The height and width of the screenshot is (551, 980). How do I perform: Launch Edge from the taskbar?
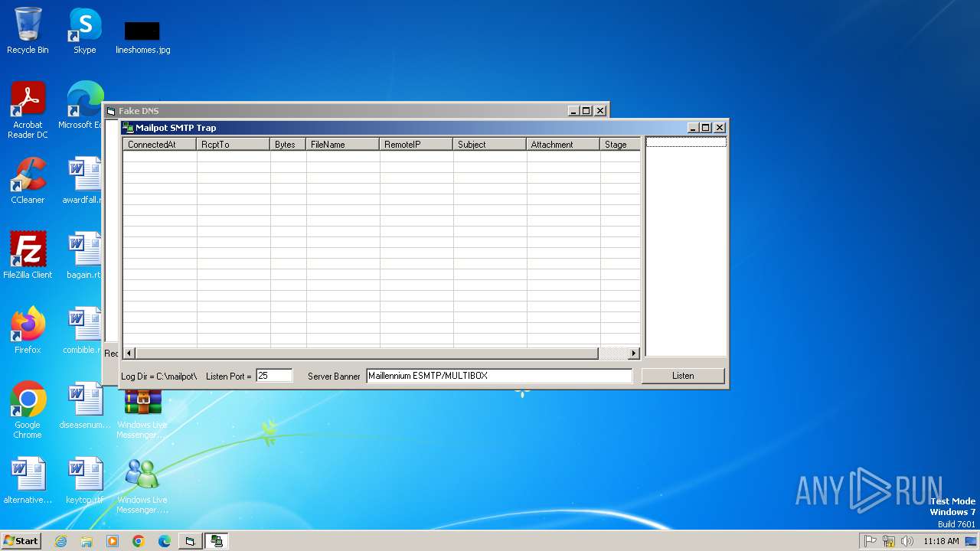pyautogui.click(x=165, y=541)
